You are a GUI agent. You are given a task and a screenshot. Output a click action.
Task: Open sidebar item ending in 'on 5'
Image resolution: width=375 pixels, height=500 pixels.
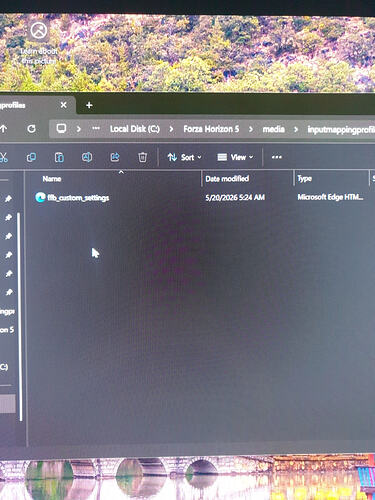pos(7,330)
